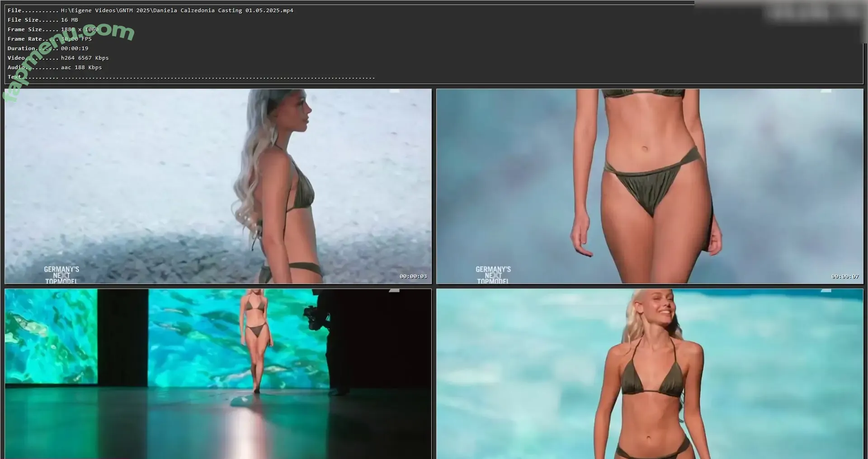Click Germany's Next Topmodel logo in first thumbnail
868x459 pixels.
[61, 275]
